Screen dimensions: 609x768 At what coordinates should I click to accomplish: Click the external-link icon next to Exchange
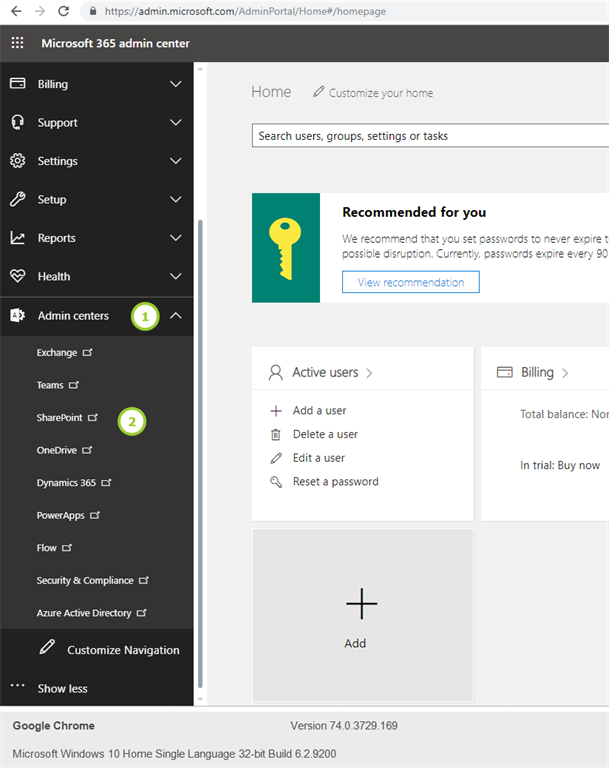pos(88,352)
